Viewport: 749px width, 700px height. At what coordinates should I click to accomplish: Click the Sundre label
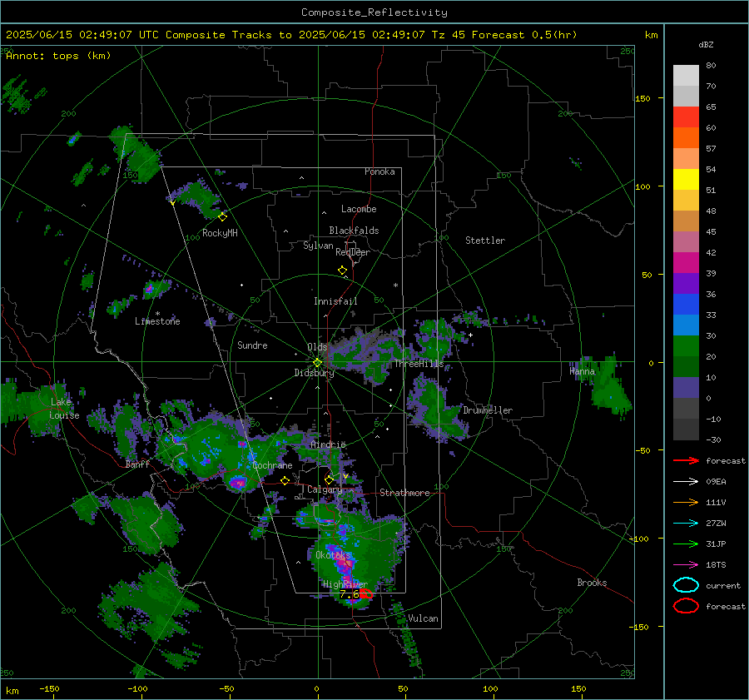(252, 345)
